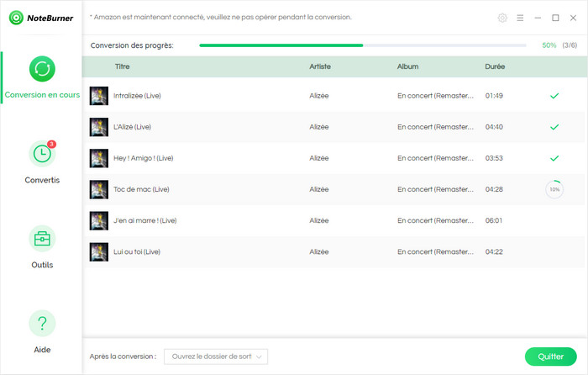Click the checkmark for Hey ! Amigo ! (Live)
The image size is (588, 375).
tap(554, 158)
